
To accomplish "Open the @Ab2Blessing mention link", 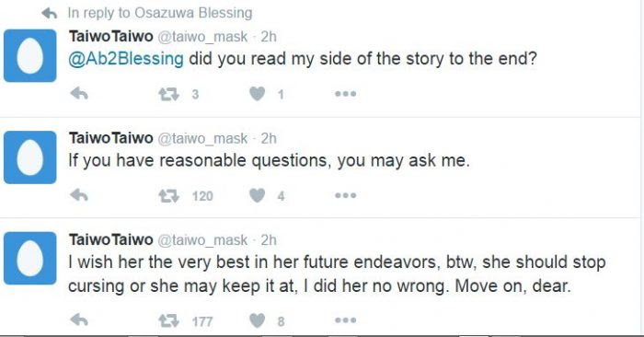I will 126,59.
